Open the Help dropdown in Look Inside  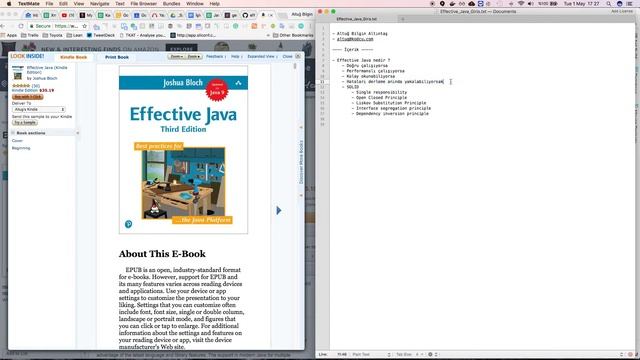tap(236, 57)
